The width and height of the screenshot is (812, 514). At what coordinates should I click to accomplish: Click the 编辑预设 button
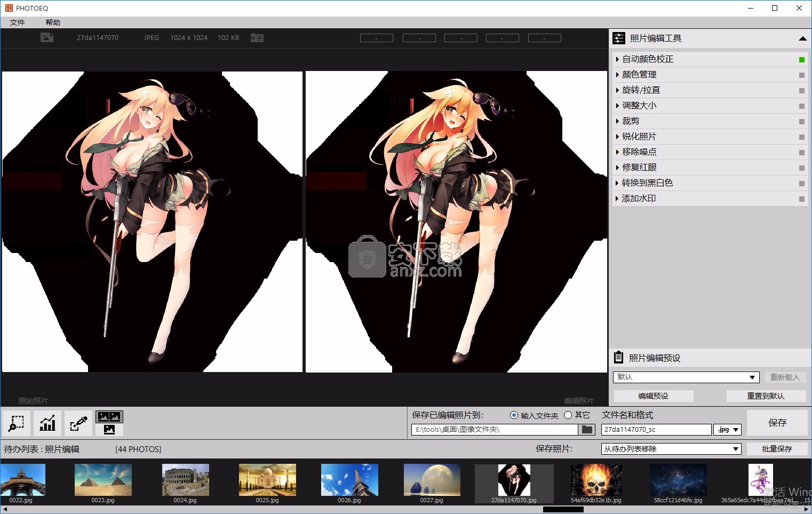(x=654, y=396)
